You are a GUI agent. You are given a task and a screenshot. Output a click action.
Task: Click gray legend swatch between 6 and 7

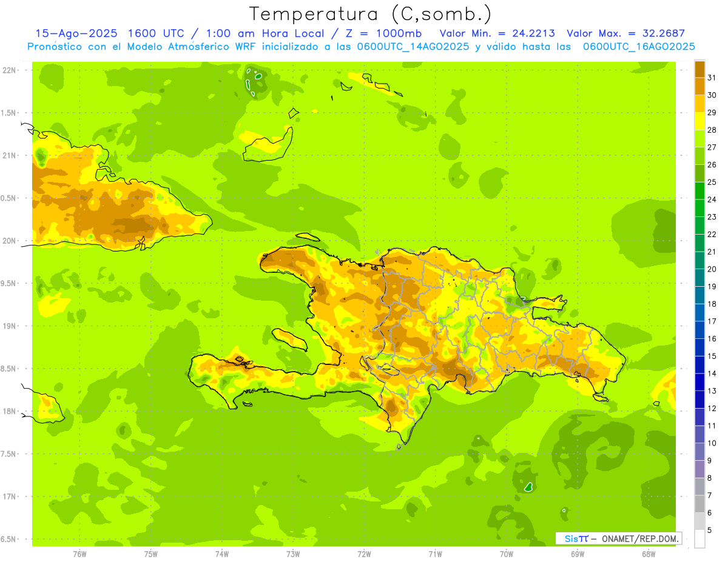[699, 504]
